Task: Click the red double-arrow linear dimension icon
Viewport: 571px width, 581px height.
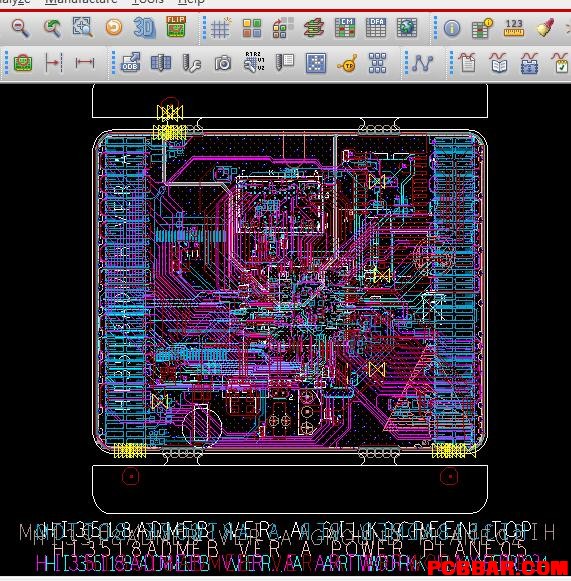Action: click(85, 63)
